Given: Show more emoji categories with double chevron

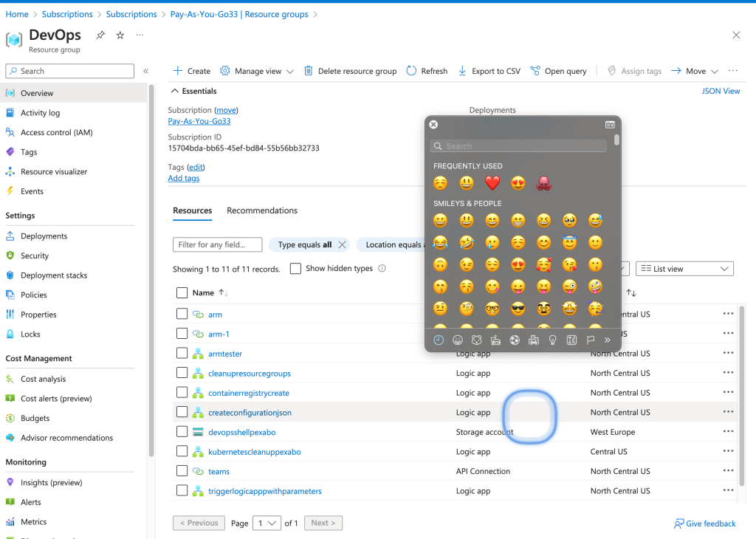Looking at the screenshot, I should pyautogui.click(x=608, y=340).
